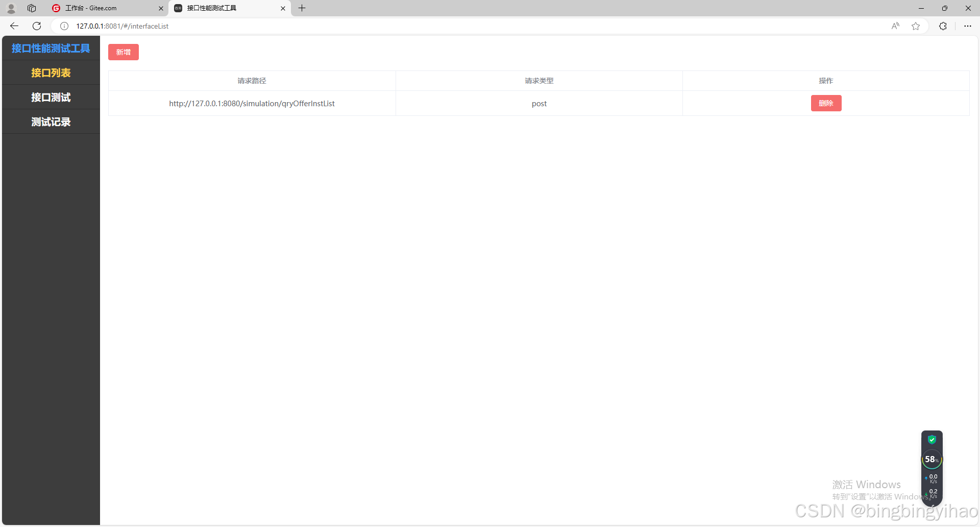Viewport: 980px width, 527px height.
Task: Activate the read aloud icon
Action: 895,26
